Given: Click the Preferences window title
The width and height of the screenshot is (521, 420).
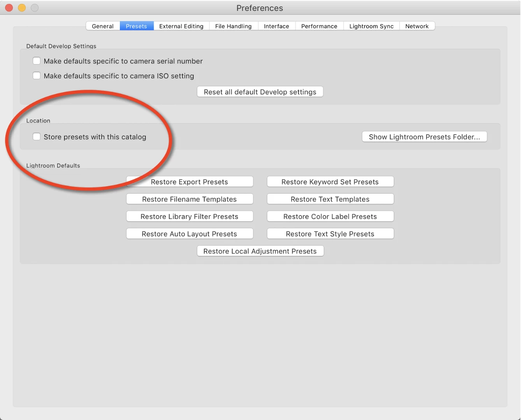Looking at the screenshot, I should coord(260,8).
